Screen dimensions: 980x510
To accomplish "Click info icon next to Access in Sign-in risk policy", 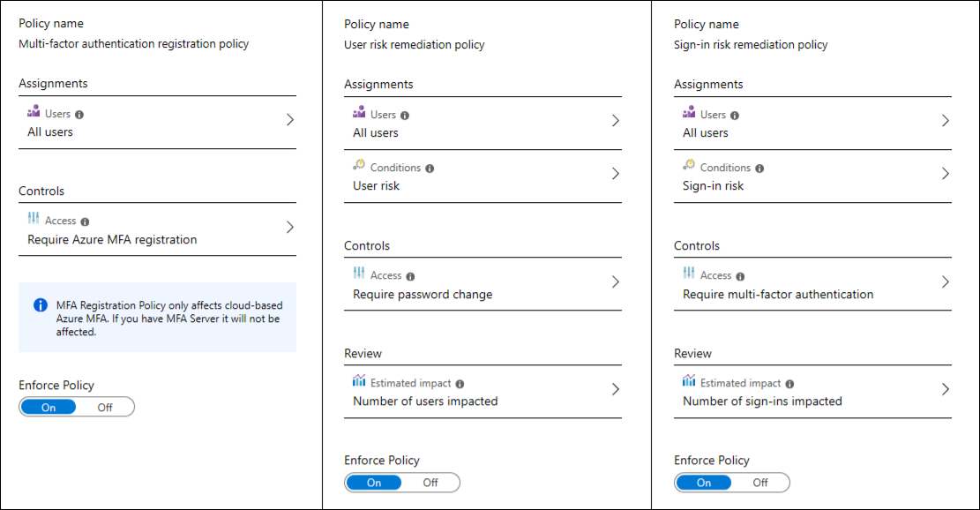I will 740,276.
